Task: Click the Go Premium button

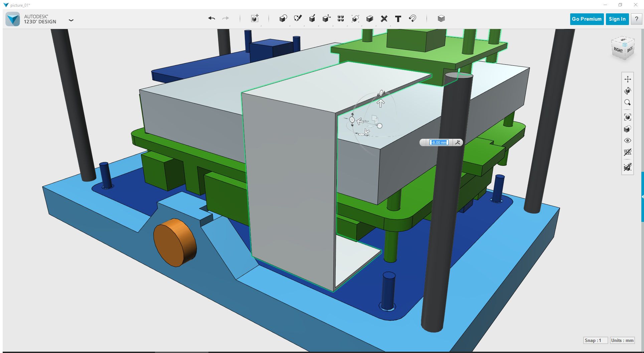Action: coord(587,19)
